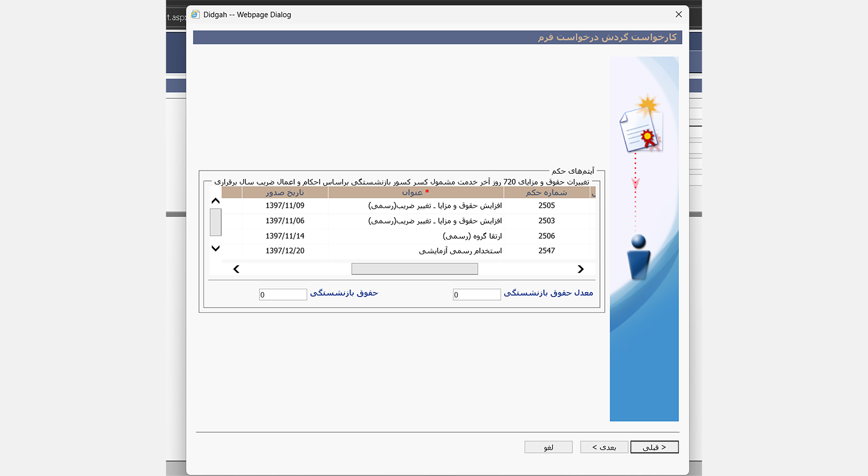This screenshot has height=476, width=868.
Task: Click the horizontal scrollbar thumb under the table
Action: tap(415, 269)
